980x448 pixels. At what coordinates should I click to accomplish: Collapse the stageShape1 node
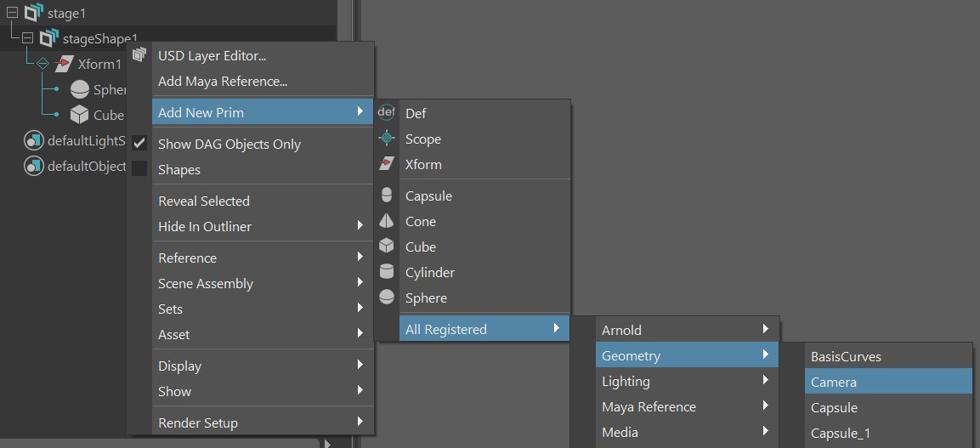[x=27, y=38]
